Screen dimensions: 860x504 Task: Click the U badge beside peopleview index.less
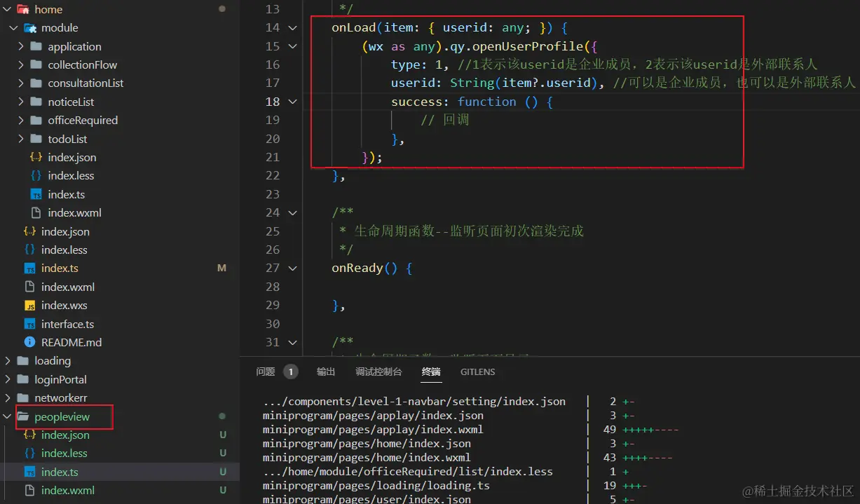[x=223, y=454]
